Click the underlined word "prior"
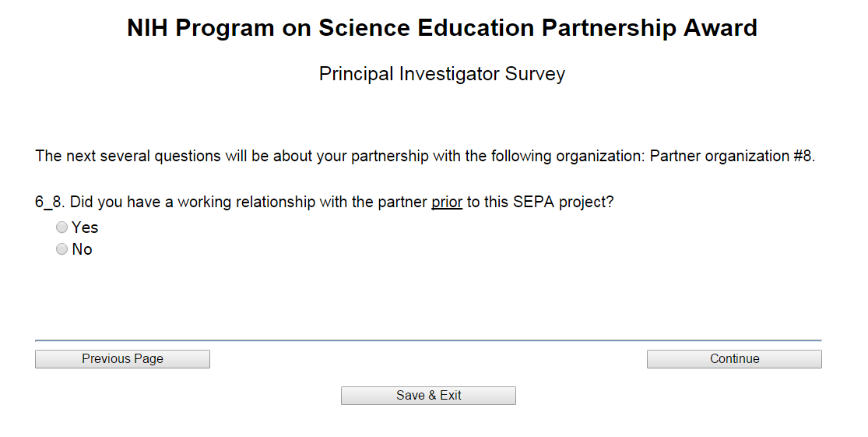Viewport: 868px width, 437px height. pos(447,203)
